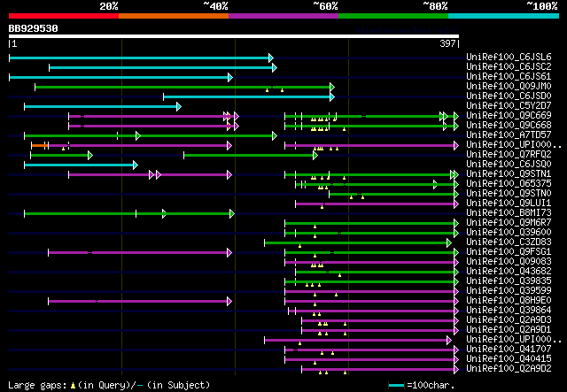Click the cyan alignment bar for C6JSC2
Image resolution: width=567 pixels, height=392 pixels.
[x=161, y=67]
